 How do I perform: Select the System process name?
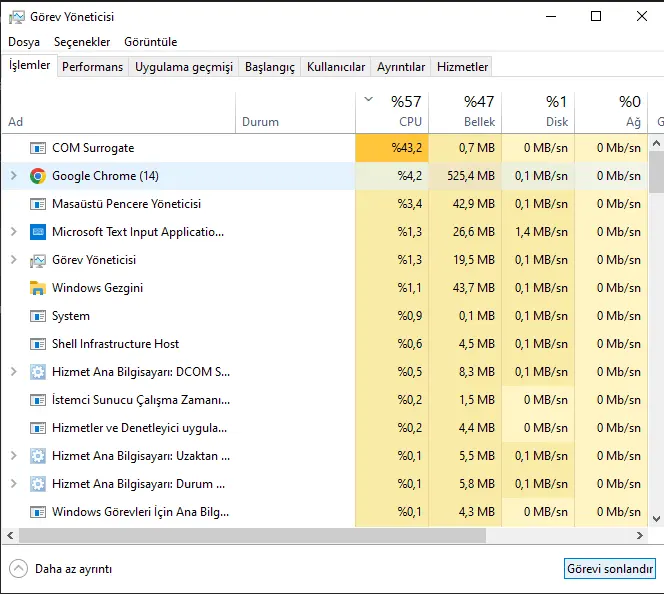71,316
